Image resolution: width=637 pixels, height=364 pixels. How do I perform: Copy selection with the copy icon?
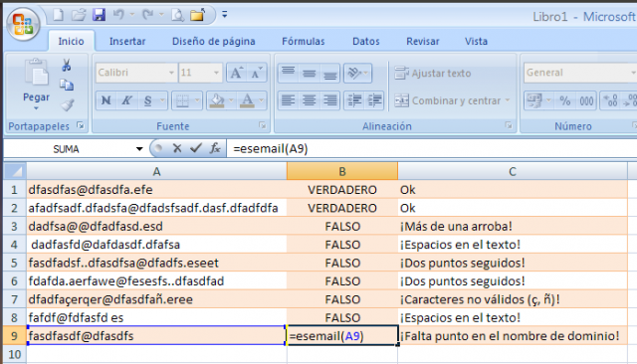pyautogui.click(x=67, y=85)
